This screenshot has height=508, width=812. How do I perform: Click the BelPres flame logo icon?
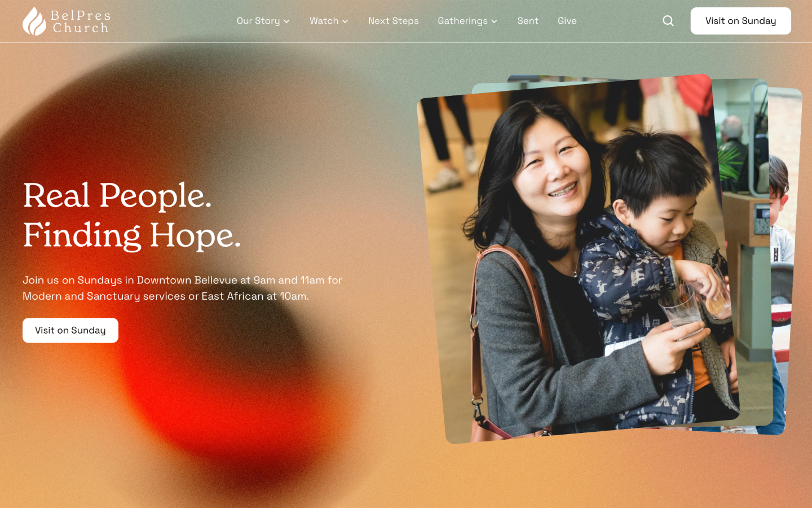tap(34, 21)
